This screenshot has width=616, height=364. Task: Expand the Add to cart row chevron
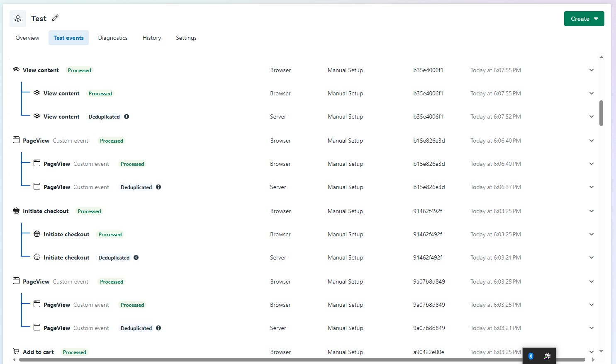coord(592,352)
